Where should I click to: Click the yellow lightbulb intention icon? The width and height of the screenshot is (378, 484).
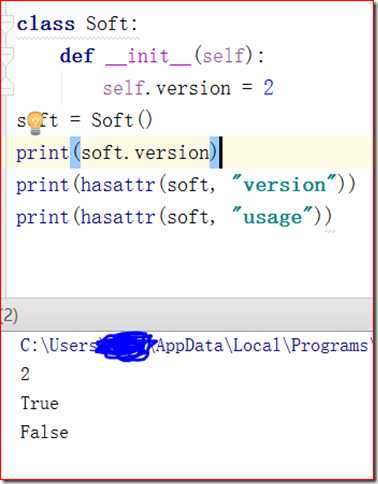tap(35, 123)
